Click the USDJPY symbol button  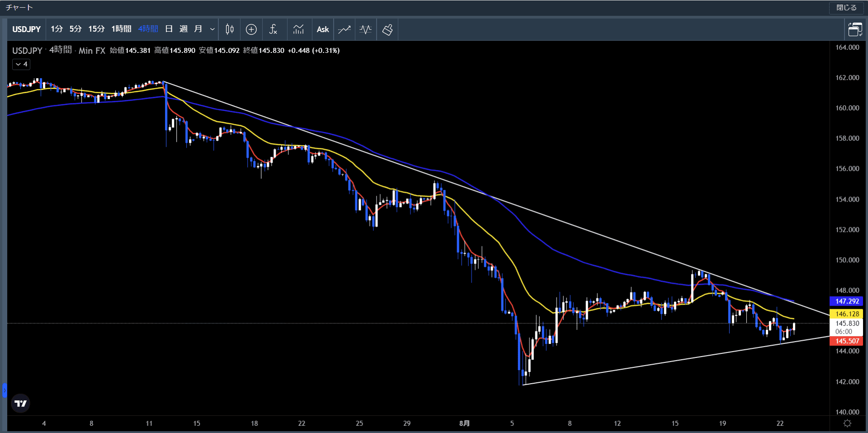pos(26,29)
